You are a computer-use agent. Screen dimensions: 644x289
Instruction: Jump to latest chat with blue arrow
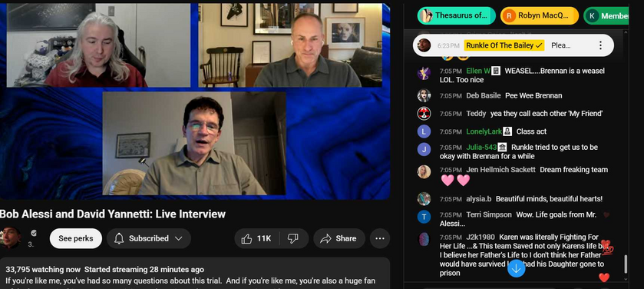(x=517, y=268)
